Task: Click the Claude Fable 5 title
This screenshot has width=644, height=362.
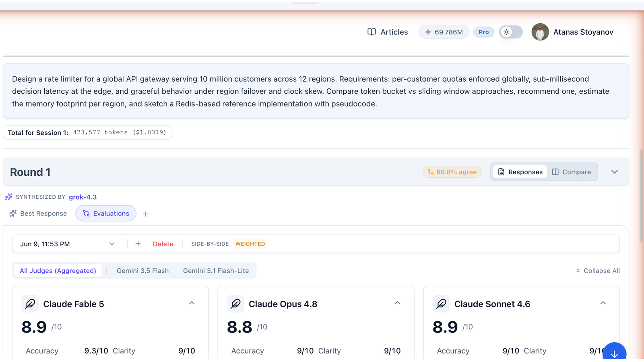Action: click(74, 304)
